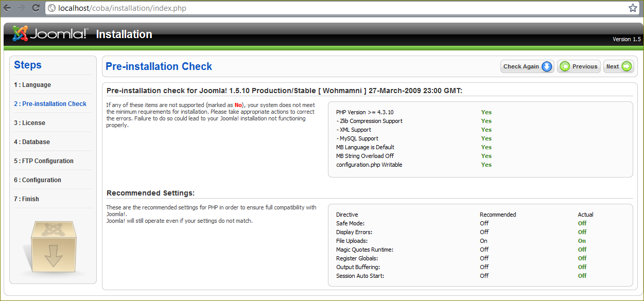Image resolution: width=644 pixels, height=301 pixels.
Task: Click the actual On value for File Uploads
Action: coord(582,241)
